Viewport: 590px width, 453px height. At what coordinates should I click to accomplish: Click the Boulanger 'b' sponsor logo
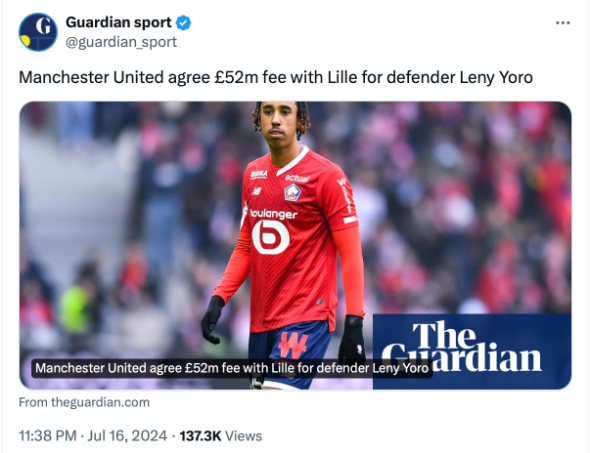271,237
